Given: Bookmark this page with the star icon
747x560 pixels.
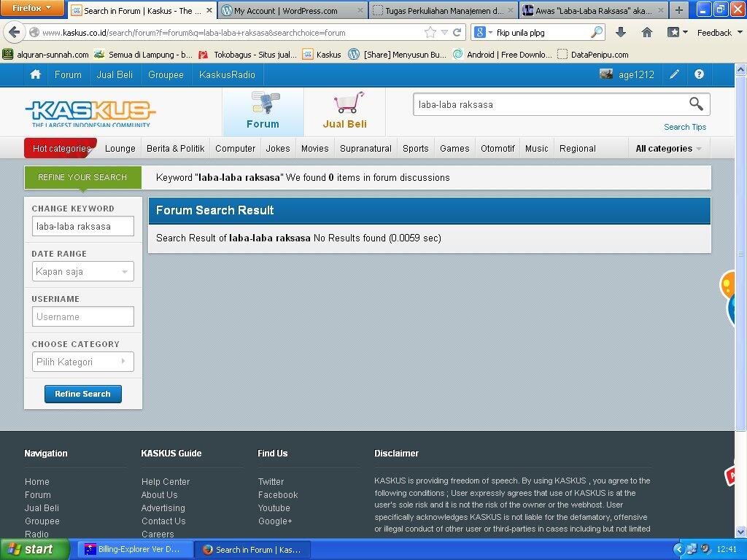Looking at the screenshot, I should click(x=430, y=32).
